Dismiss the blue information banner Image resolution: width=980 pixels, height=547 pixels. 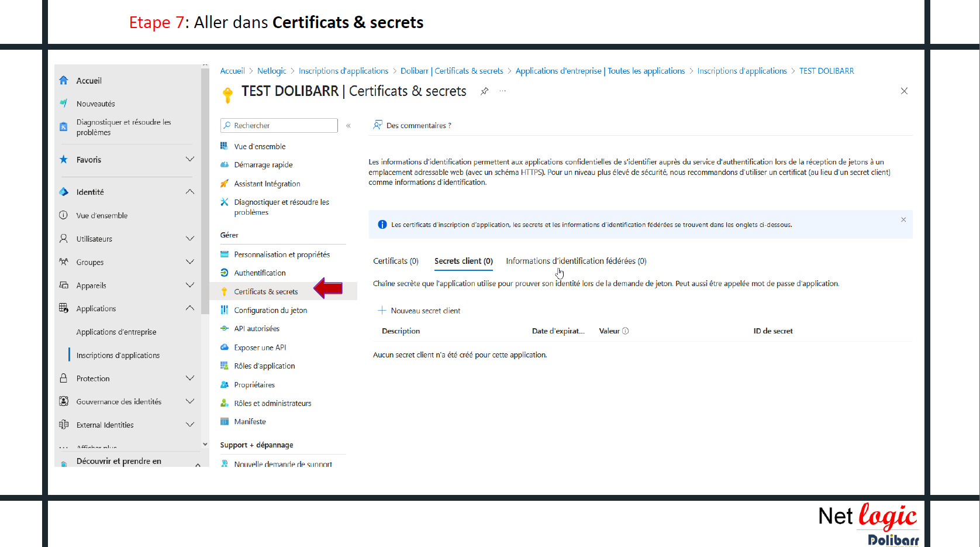903,220
